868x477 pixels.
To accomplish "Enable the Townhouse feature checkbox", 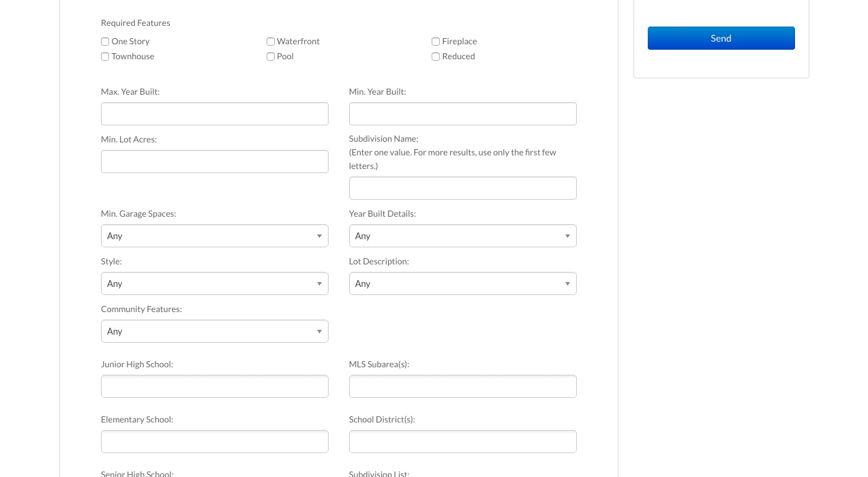I will click(105, 57).
